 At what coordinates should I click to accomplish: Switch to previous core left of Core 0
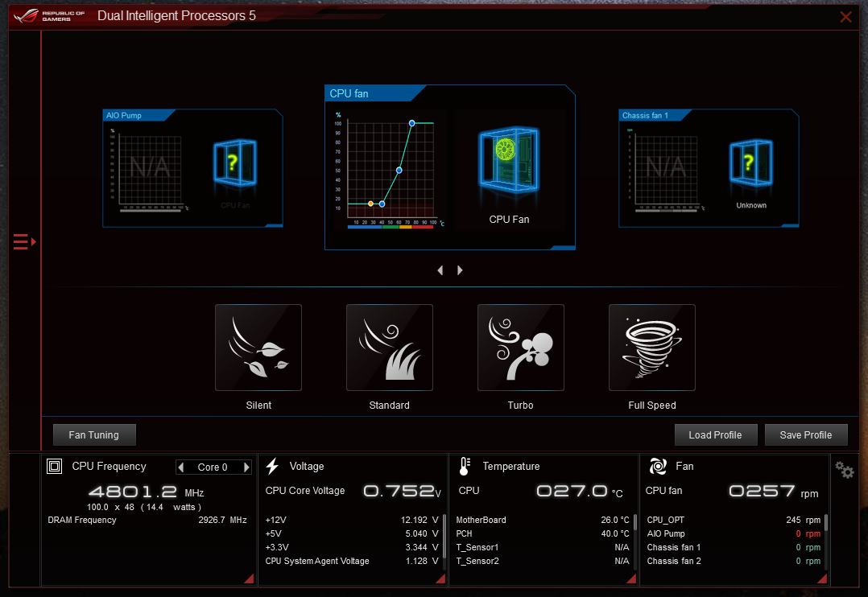tap(181, 467)
